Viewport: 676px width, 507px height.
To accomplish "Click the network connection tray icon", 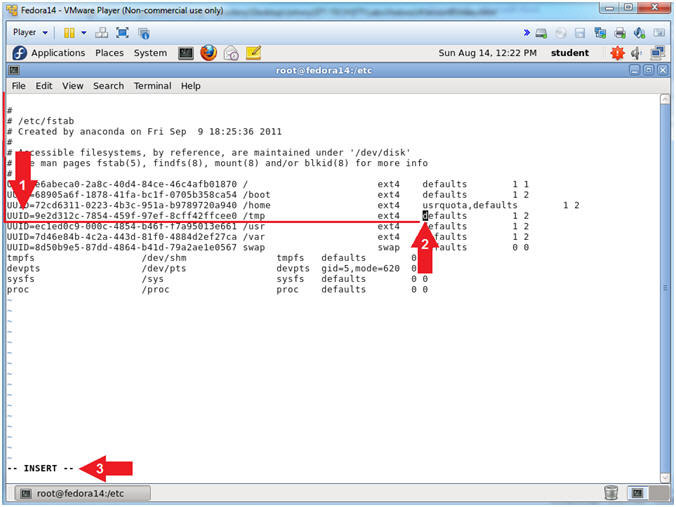I will (x=657, y=53).
